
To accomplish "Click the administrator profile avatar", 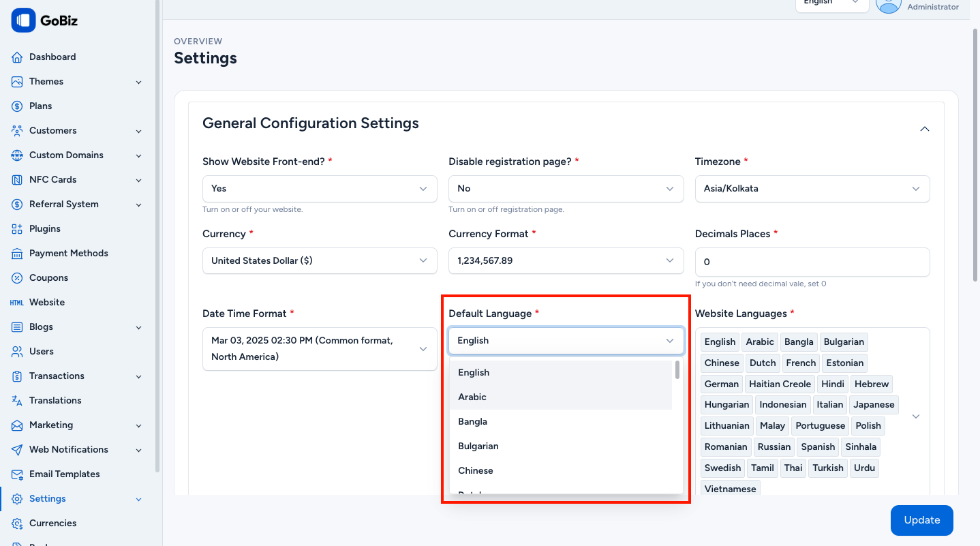I will click(x=888, y=5).
